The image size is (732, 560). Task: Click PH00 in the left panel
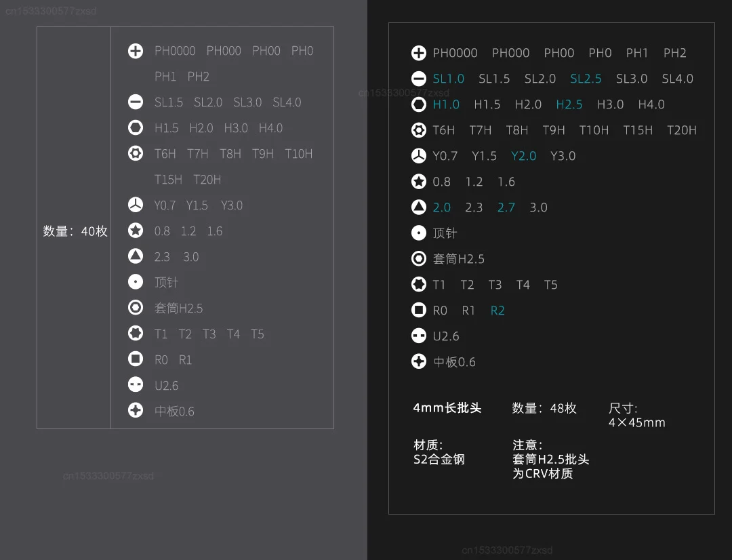(266, 51)
